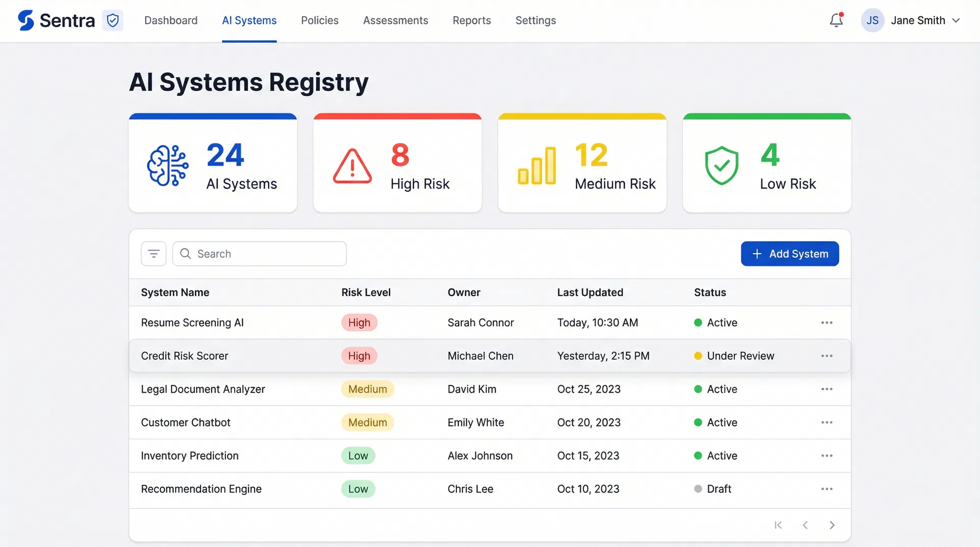The height and width of the screenshot is (547, 980).
Task: Open the Reports section
Action: click(472, 20)
